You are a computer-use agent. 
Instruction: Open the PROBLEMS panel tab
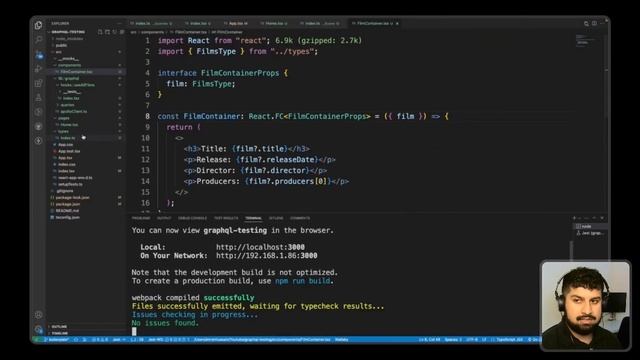click(141, 218)
